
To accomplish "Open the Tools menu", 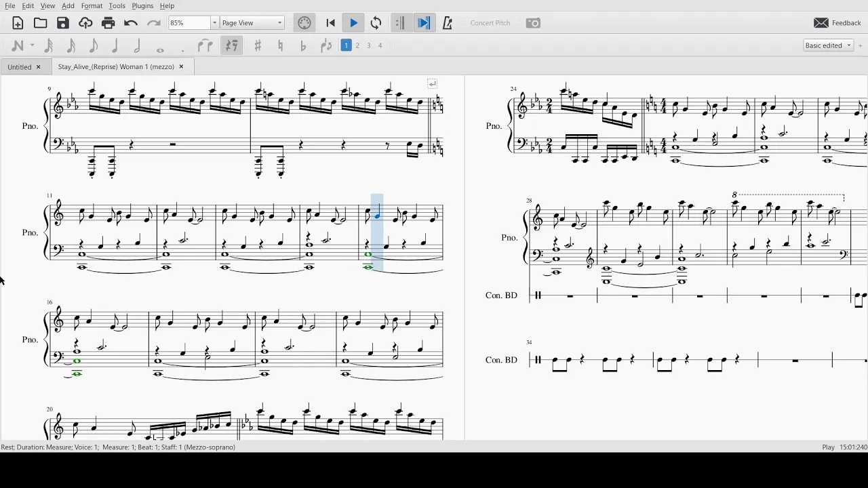I will (117, 5).
